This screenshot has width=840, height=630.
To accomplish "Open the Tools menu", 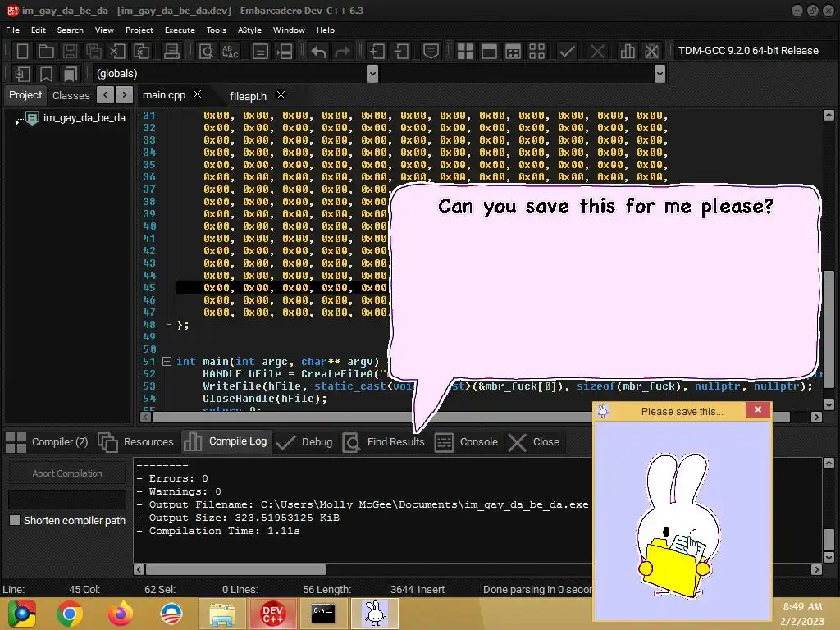I will [216, 30].
